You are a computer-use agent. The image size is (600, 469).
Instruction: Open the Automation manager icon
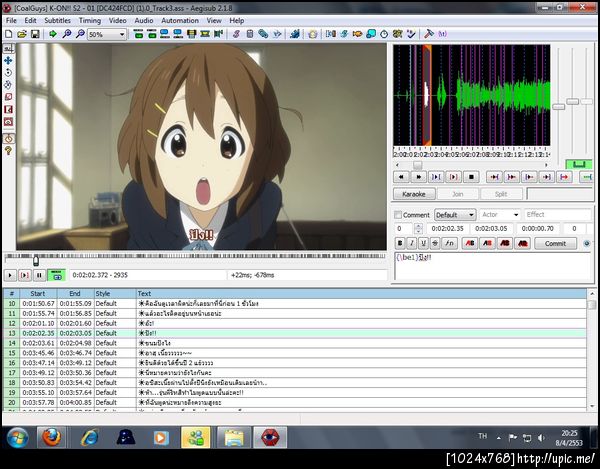click(295, 34)
